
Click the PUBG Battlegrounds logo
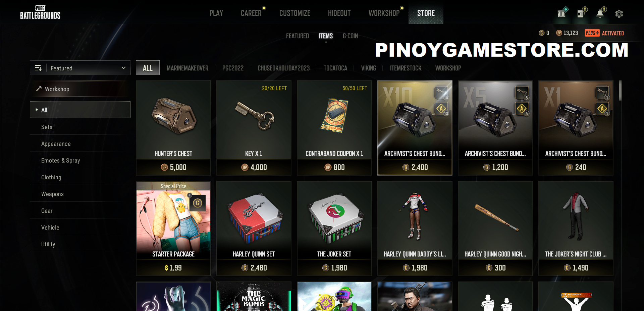coord(40,12)
